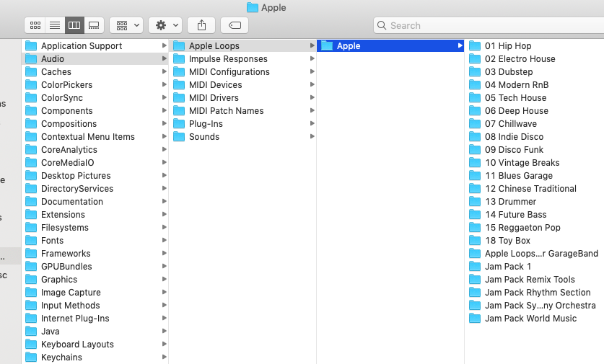This screenshot has height=364, width=604.
Task: Select MIDI Configurations folder
Action: click(x=243, y=72)
